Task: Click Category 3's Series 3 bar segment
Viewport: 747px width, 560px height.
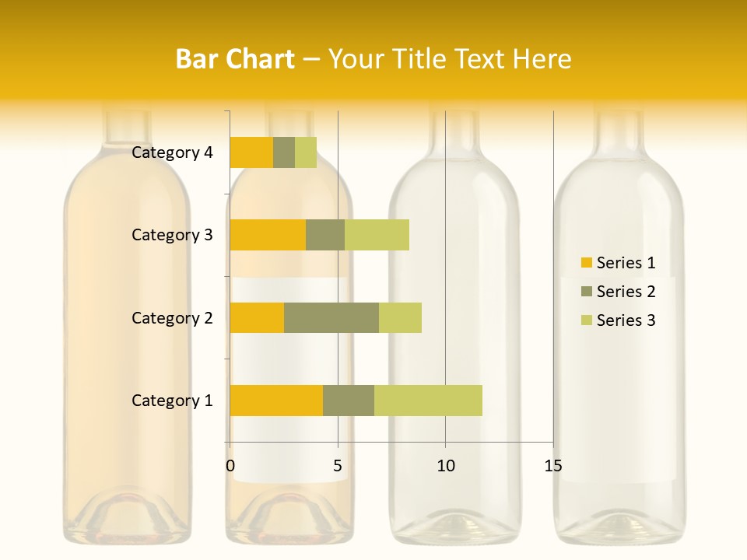Action: pos(377,235)
